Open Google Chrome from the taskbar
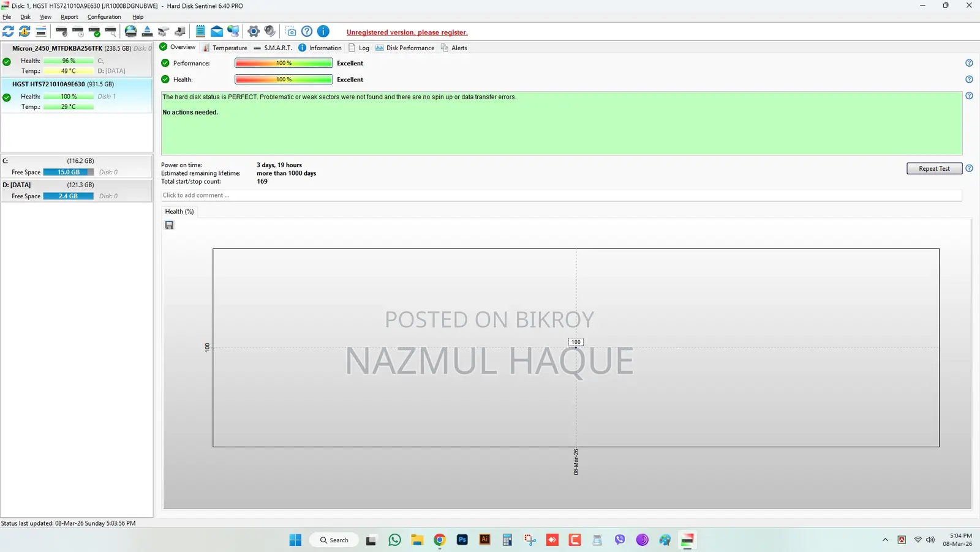This screenshot has width=980, height=552. 440,540
